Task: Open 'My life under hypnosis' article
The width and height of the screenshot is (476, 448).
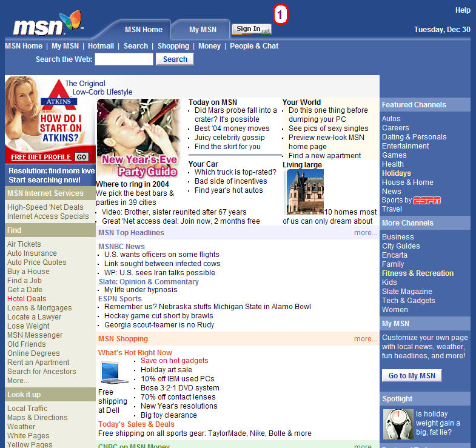Action: click(141, 290)
